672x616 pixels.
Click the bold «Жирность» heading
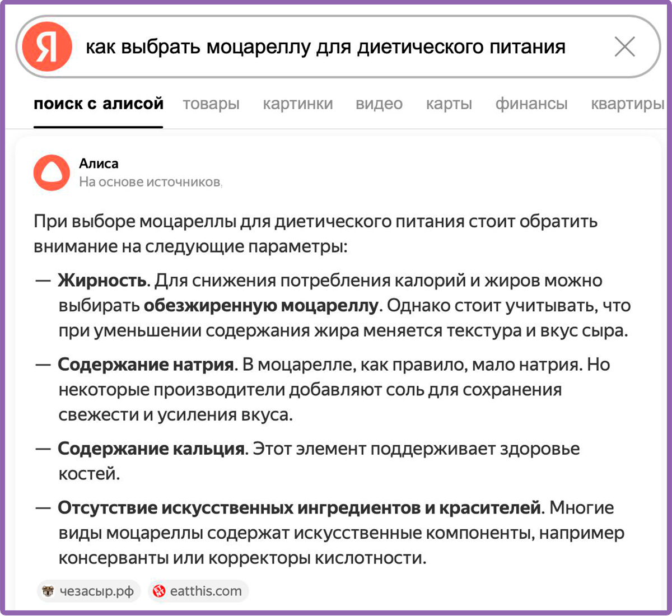pyautogui.click(x=103, y=281)
